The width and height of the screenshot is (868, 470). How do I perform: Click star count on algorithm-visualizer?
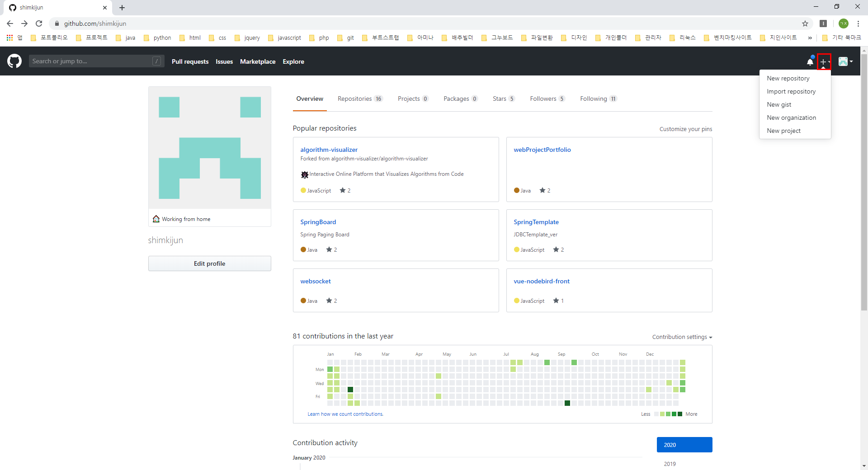pos(345,191)
